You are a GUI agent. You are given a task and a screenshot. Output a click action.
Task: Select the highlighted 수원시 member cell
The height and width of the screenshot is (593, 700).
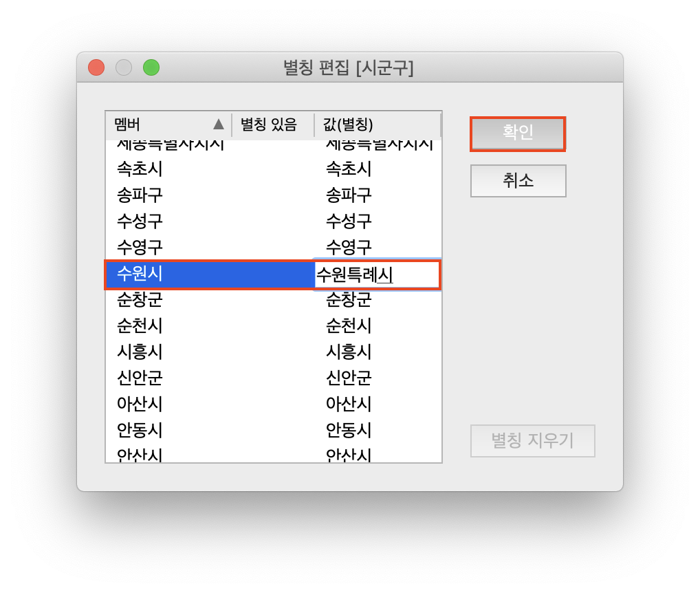[x=210, y=274]
